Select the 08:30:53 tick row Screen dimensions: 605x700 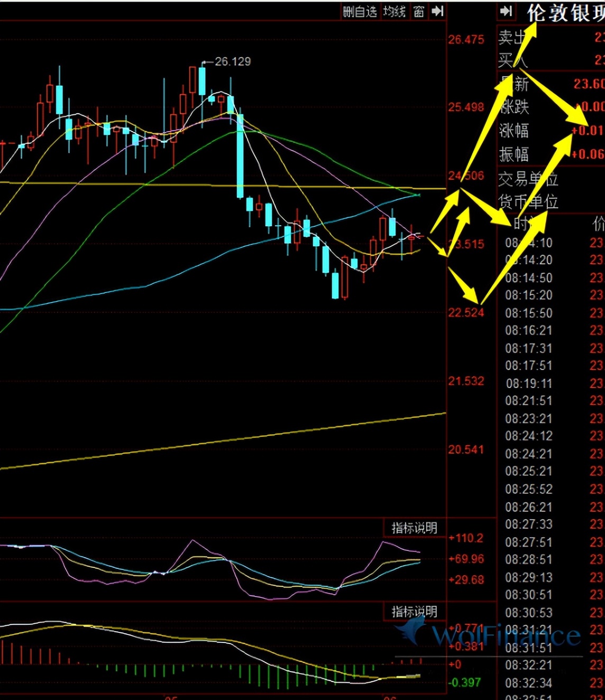point(554,613)
